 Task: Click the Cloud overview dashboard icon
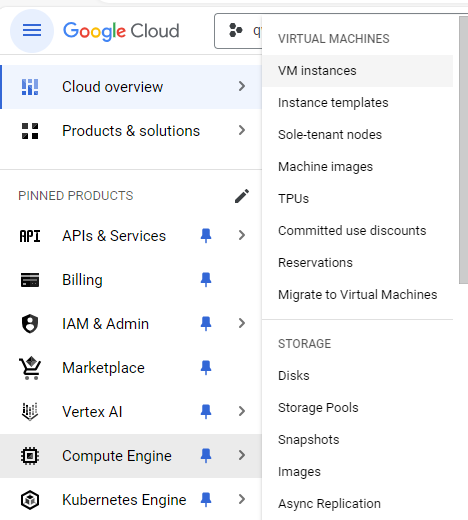(x=30, y=87)
